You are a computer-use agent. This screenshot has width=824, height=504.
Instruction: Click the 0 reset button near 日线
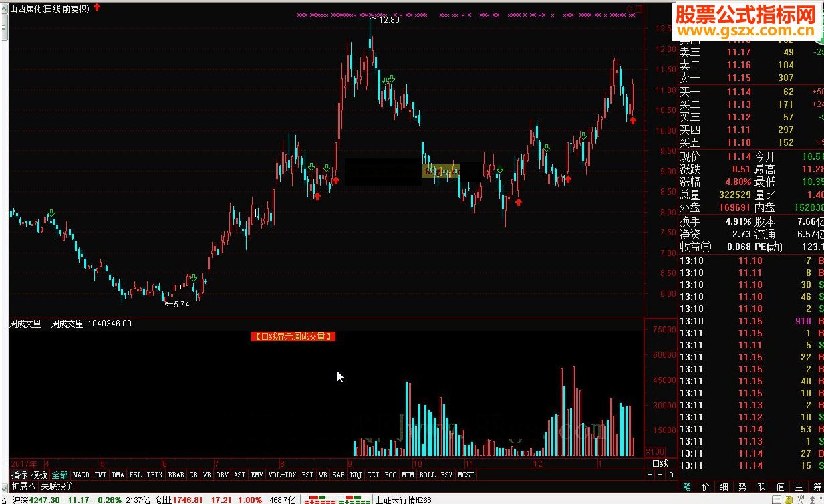670,475
